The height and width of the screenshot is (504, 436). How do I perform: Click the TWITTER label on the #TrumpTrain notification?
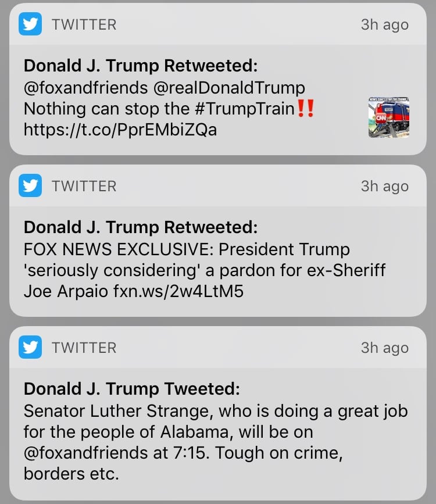84,24
